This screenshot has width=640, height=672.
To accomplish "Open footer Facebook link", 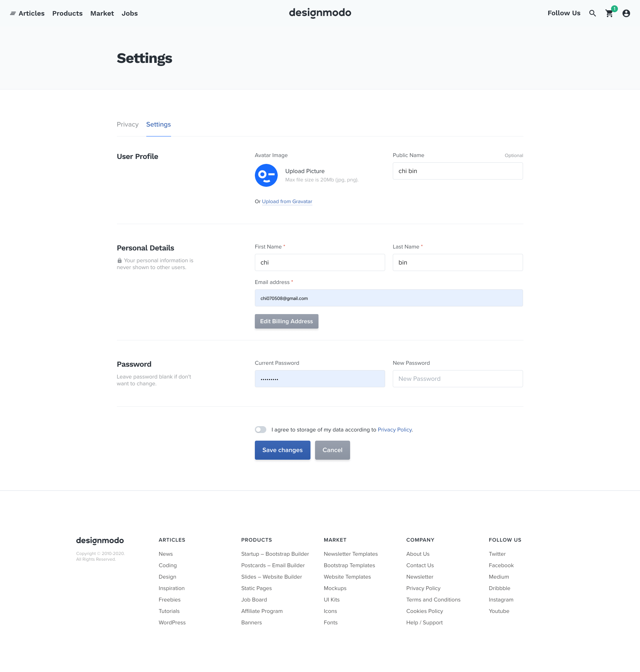I will tap(501, 565).
